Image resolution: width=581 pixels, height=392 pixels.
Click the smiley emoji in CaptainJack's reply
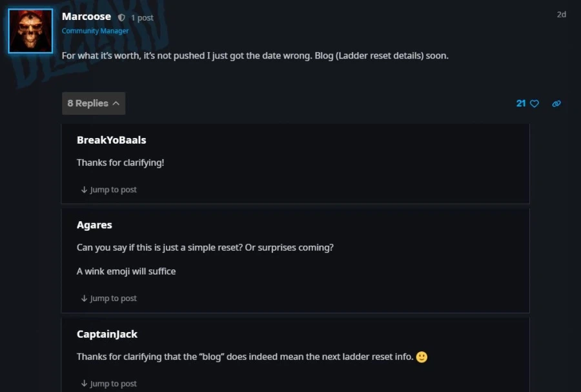tap(422, 357)
